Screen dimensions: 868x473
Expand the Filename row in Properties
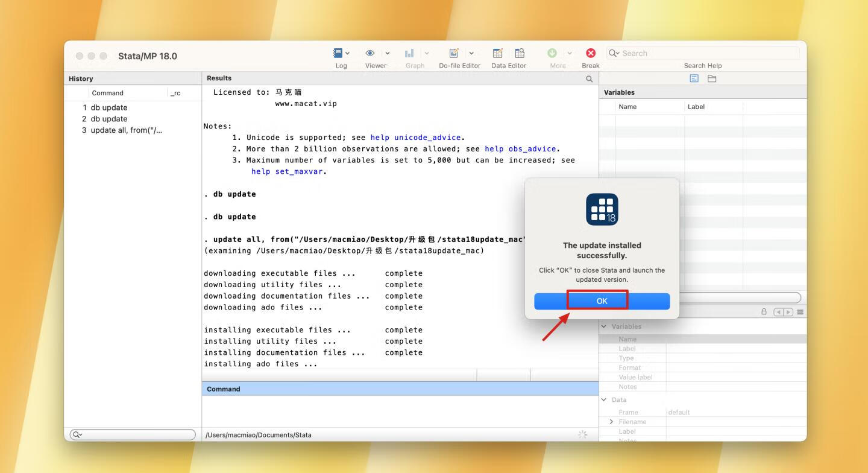612,422
